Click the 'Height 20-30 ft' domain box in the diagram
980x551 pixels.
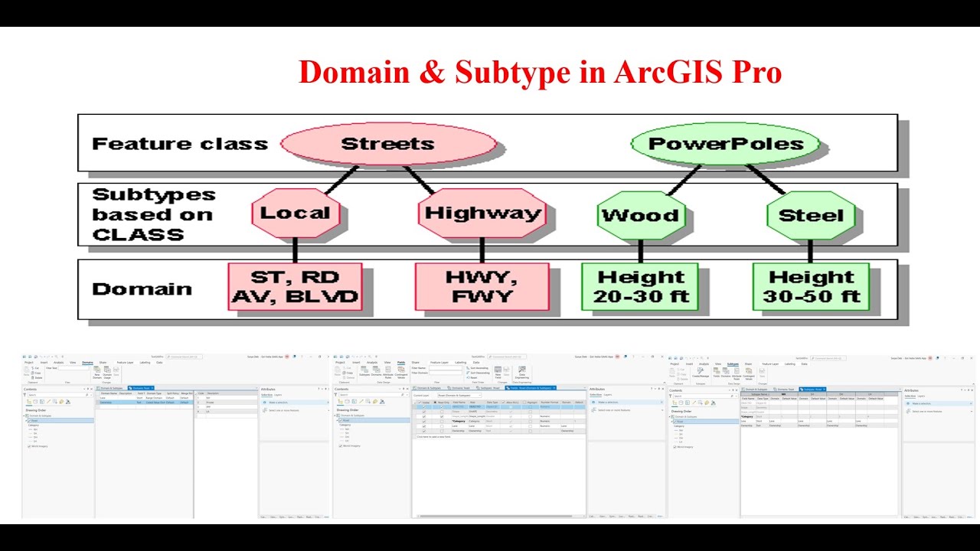[640, 286]
